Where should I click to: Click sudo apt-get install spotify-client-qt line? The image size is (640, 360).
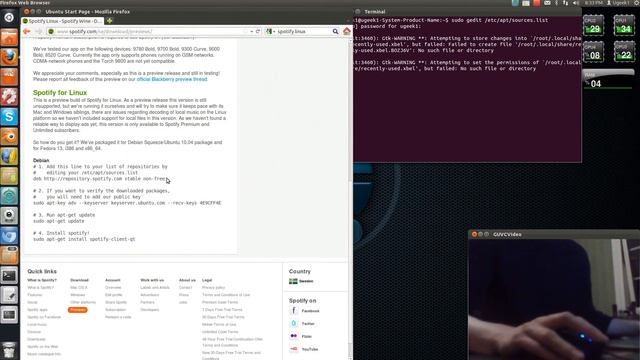(84, 239)
